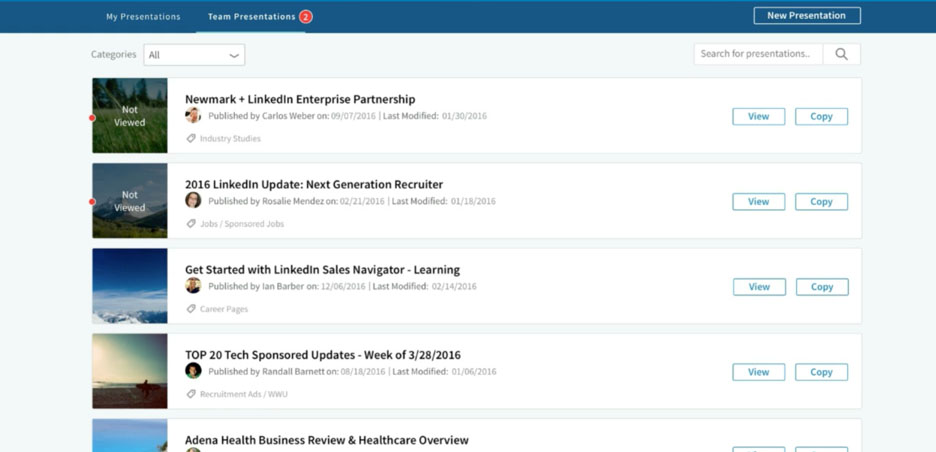Copy the TOP 20 Tech Sponsored Updates presentation

821,372
